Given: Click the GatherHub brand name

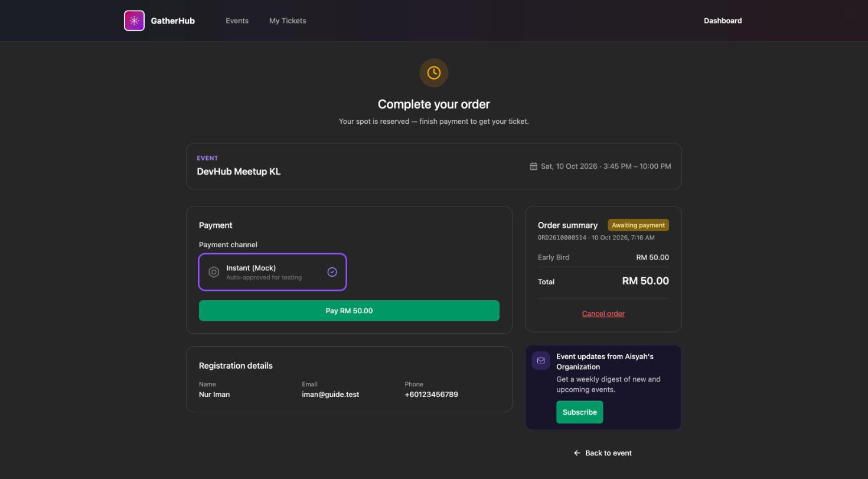Looking at the screenshot, I should click(x=172, y=21).
